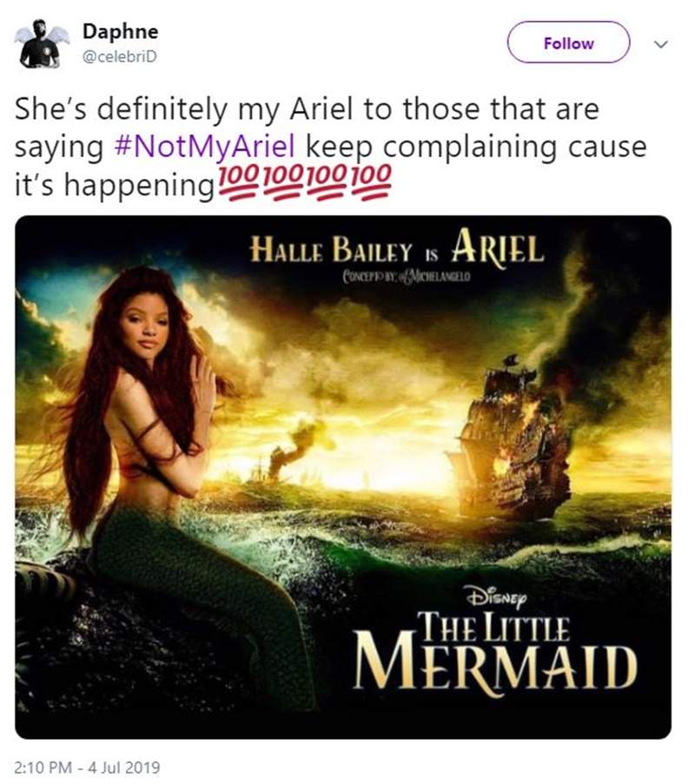Click the word happening in the tweet
695x784 pixels.
click(140, 186)
